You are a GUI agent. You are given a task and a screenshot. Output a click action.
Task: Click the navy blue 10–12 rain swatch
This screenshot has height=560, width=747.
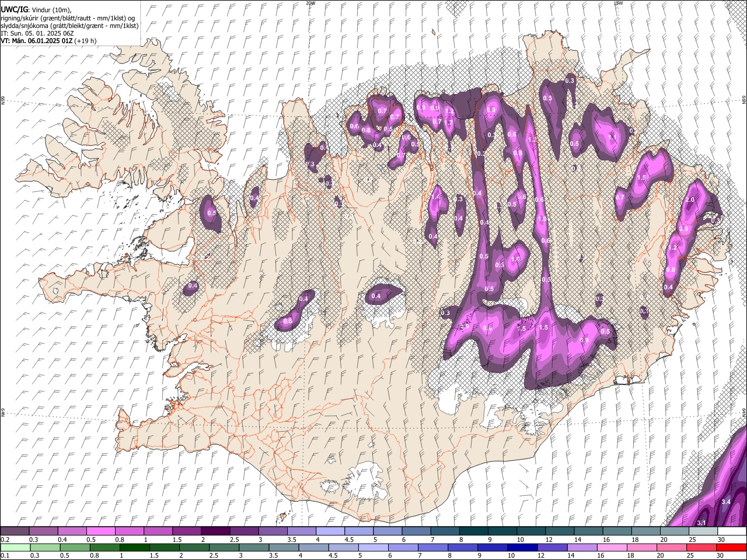point(523,548)
